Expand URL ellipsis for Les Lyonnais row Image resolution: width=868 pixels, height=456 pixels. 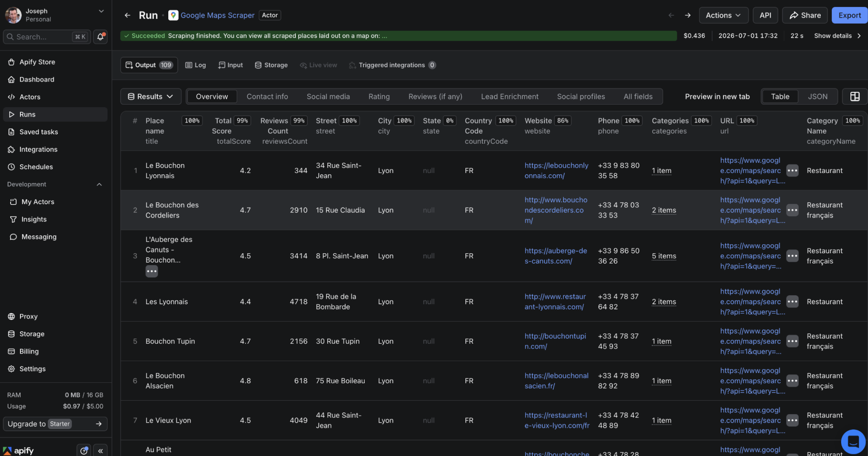coord(792,302)
